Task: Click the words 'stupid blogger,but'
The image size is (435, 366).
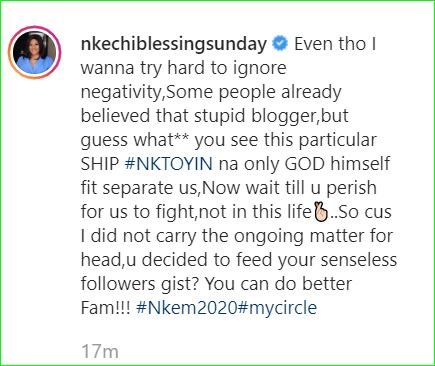Action: (x=271, y=116)
